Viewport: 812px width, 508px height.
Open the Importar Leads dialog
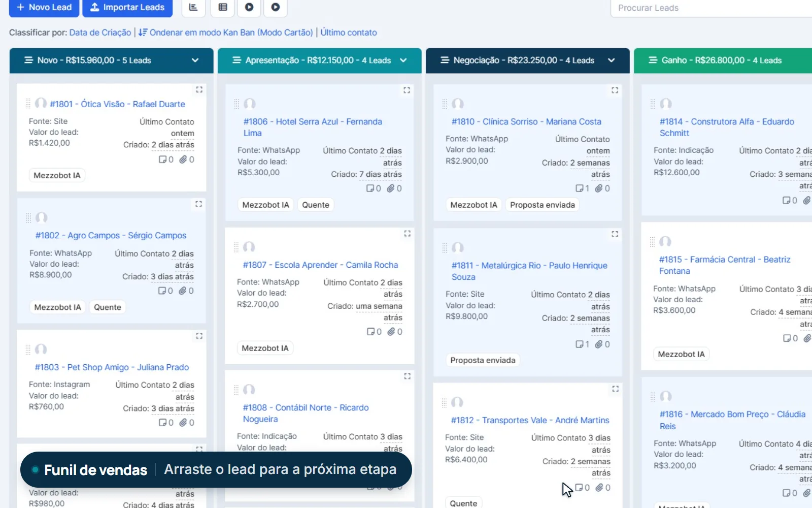[127, 8]
